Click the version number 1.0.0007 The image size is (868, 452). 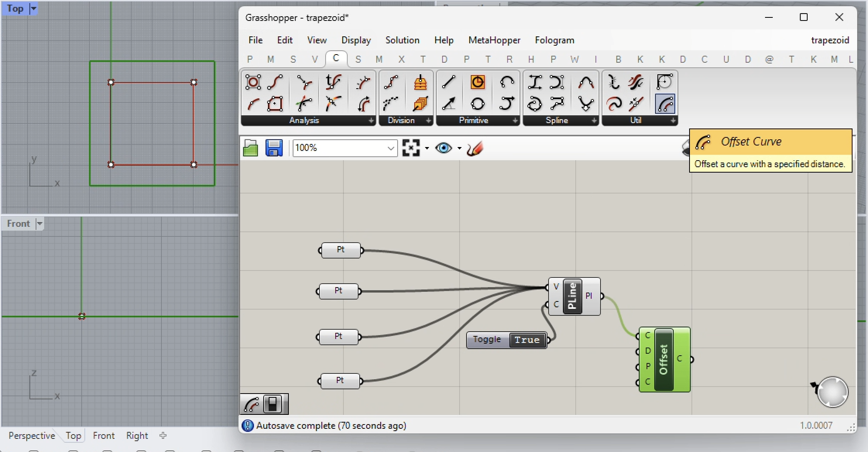point(816,426)
